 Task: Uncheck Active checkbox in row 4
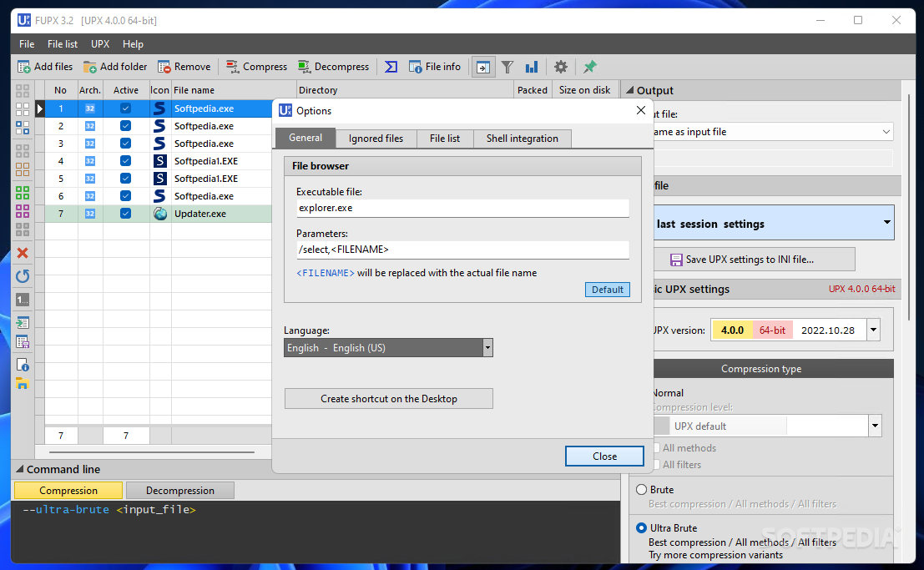pyautogui.click(x=125, y=161)
